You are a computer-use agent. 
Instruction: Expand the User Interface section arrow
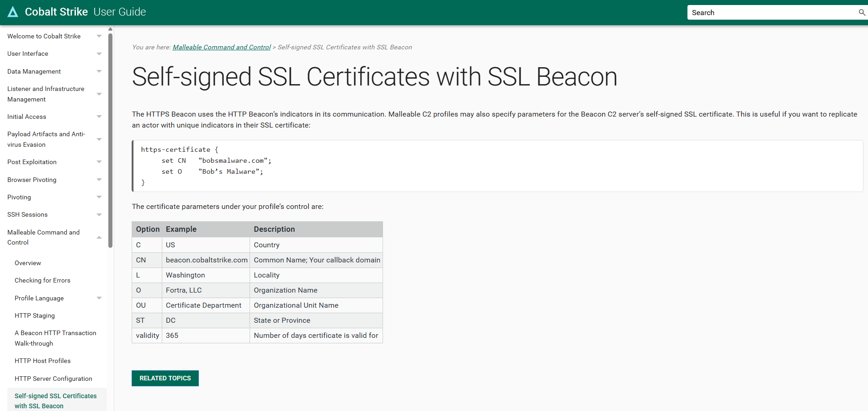pos(99,54)
